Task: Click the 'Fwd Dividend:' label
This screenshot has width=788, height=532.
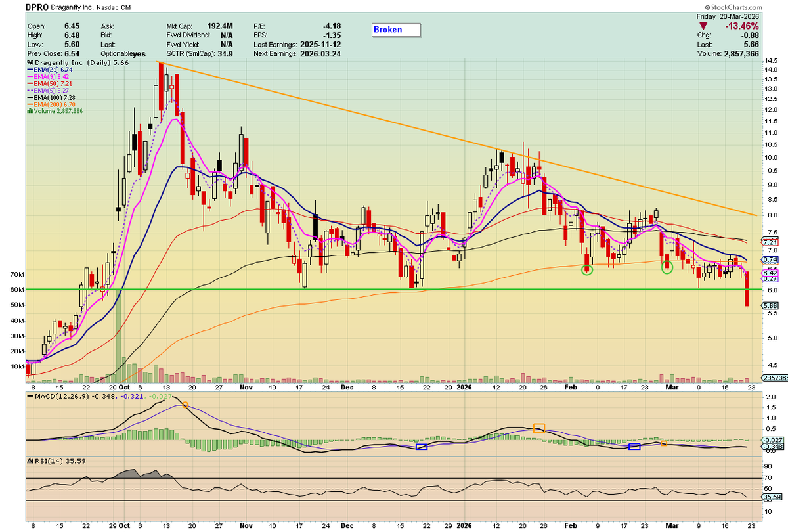Action: tap(188, 35)
